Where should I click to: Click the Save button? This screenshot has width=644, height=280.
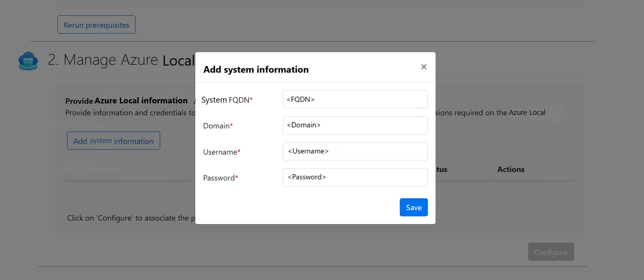(413, 207)
